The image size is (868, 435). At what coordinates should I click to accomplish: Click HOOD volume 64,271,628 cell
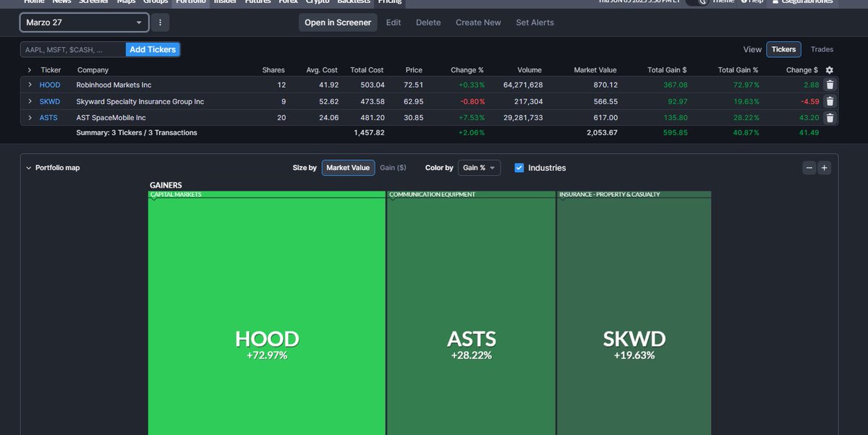click(523, 85)
